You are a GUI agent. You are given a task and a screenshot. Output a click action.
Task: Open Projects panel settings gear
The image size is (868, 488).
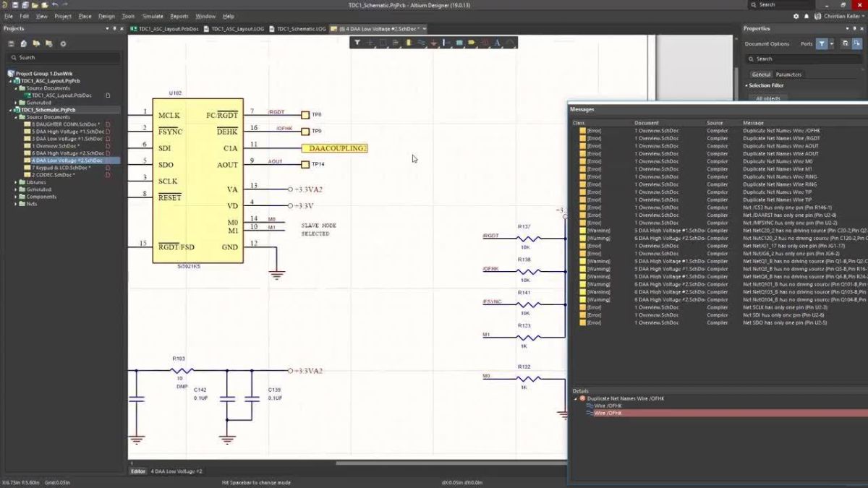tap(63, 43)
